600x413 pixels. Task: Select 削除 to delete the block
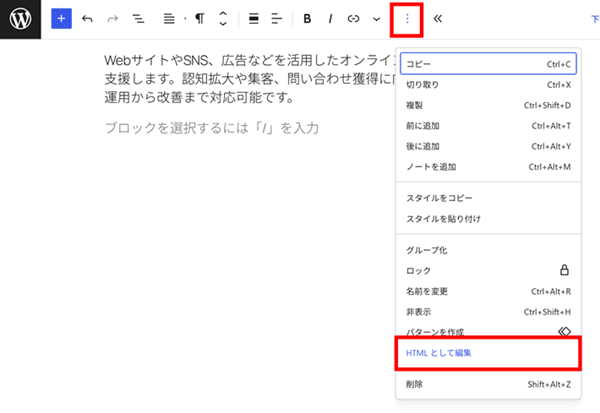488,384
